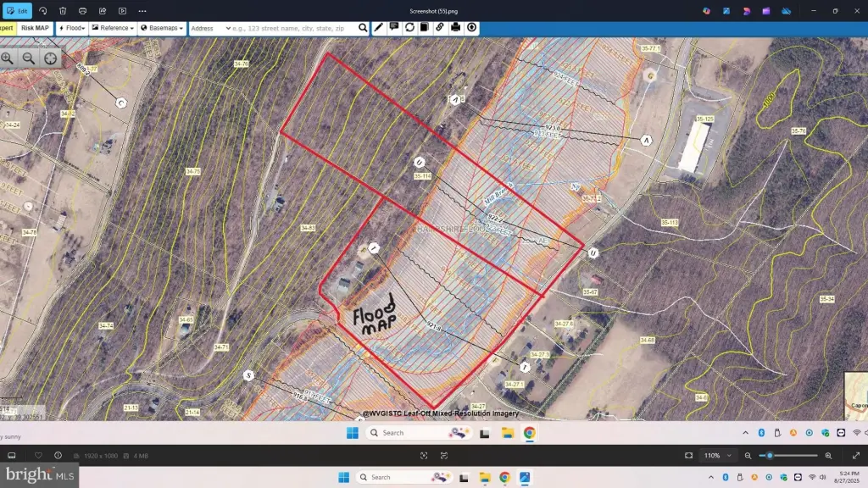Rotate the image using the rotate icon

tap(43, 11)
